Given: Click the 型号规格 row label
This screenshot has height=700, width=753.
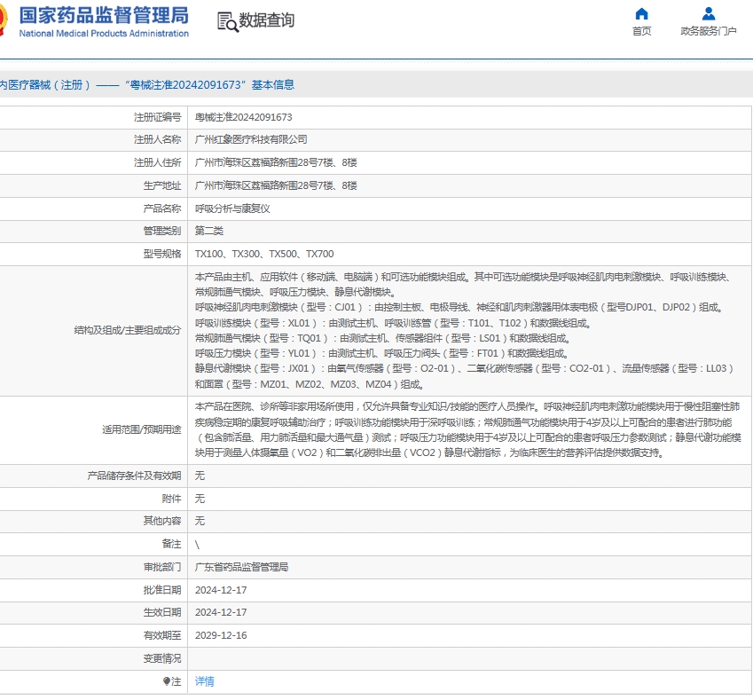Looking at the screenshot, I should pyautogui.click(x=162, y=254).
